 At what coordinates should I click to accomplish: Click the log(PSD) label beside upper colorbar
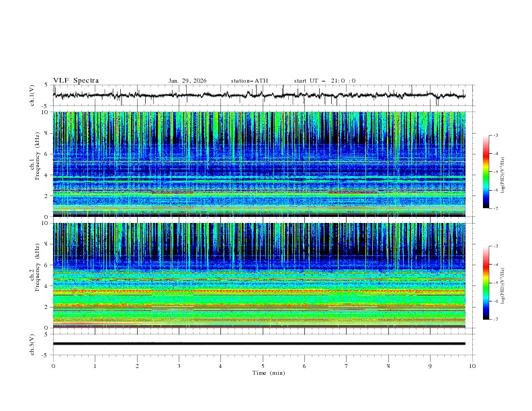point(503,175)
